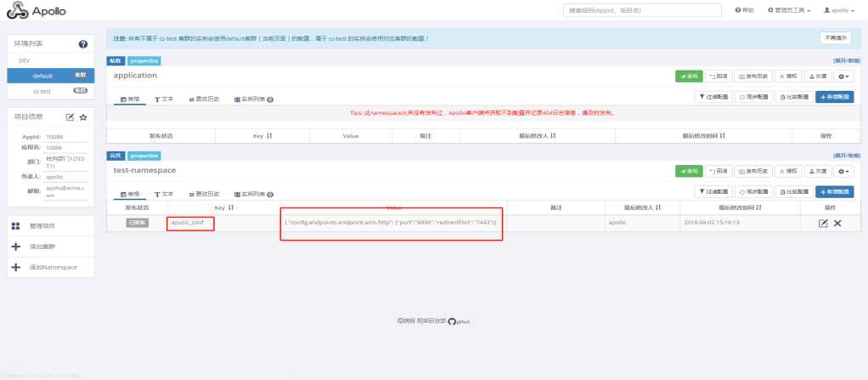Click the star icon to favorite the project
The height and width of the screenshot is (380, 868).
pyautogui.click(x=83, y=116)
